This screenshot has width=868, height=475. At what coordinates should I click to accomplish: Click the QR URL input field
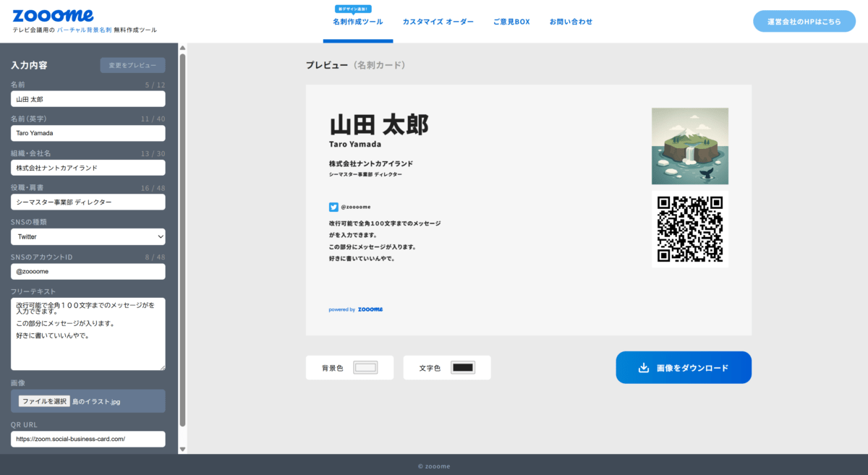point(88,439)
